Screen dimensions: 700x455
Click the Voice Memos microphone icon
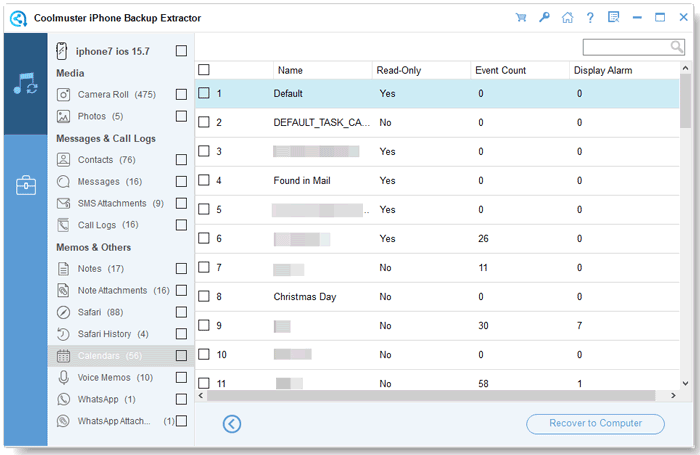[63, 378]
